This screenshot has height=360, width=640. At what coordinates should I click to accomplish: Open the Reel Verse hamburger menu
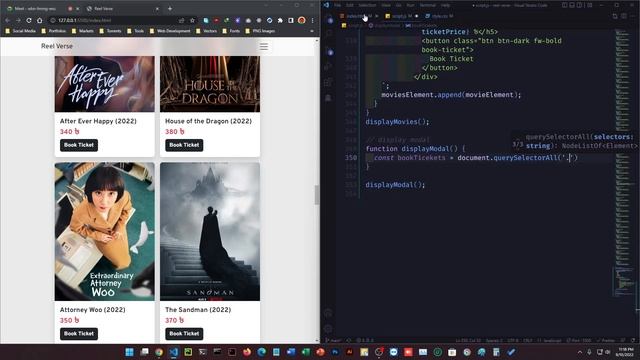264,47
